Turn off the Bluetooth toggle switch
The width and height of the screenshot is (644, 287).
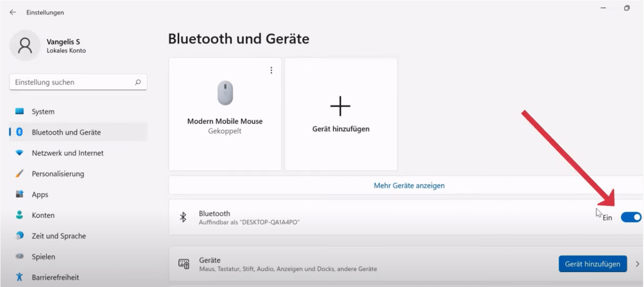coord(631,217)
